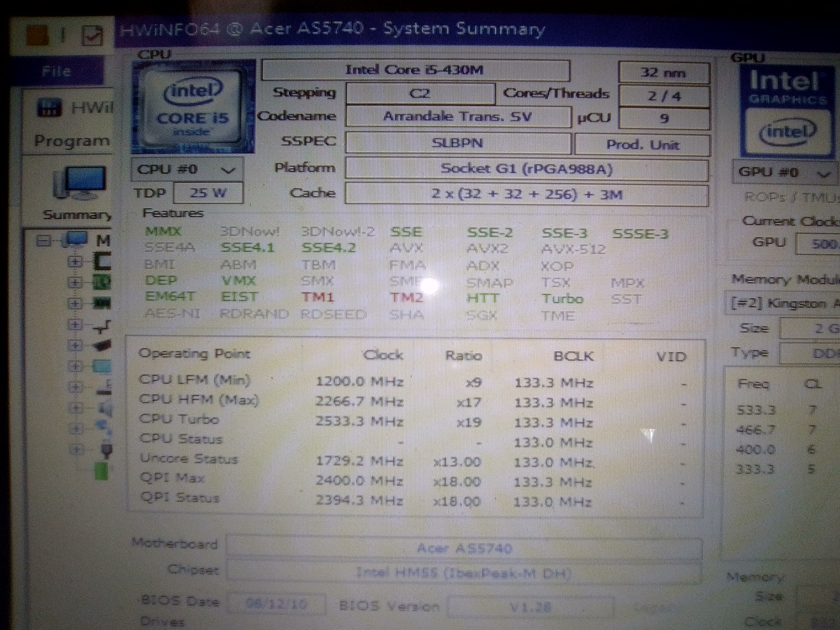Click the Intel Core i5 CPU logo
Image resolution: width=840 pixels, height=630 pixels.
tap(193, 107)
